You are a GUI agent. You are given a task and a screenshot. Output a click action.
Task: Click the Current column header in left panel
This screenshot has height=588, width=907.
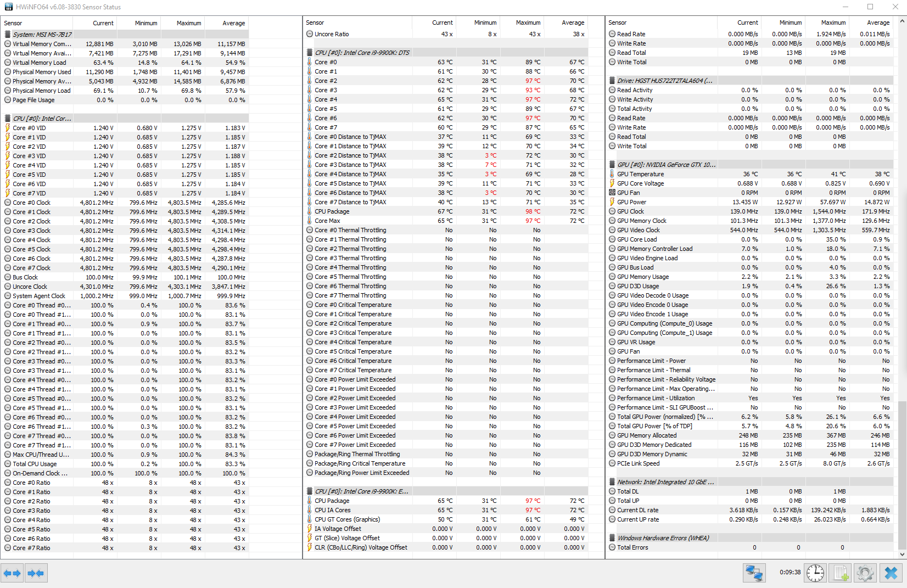coord(95,23)
